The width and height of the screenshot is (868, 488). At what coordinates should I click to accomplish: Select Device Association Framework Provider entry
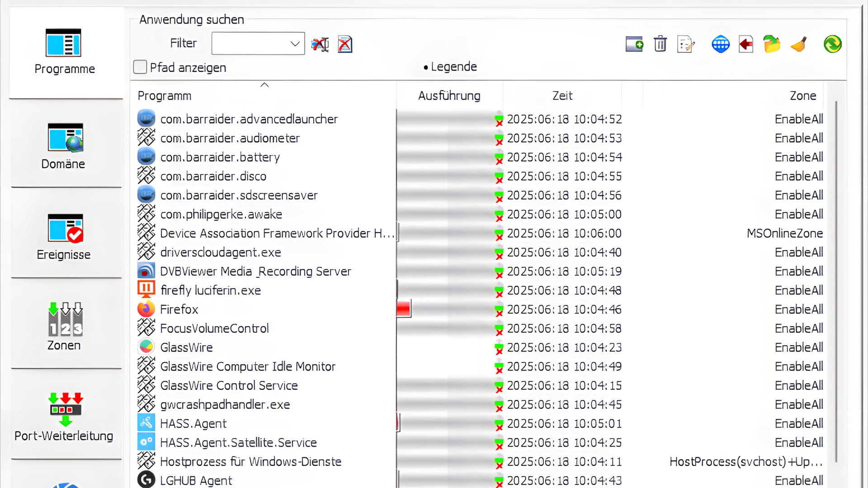[x=277, y=233]
